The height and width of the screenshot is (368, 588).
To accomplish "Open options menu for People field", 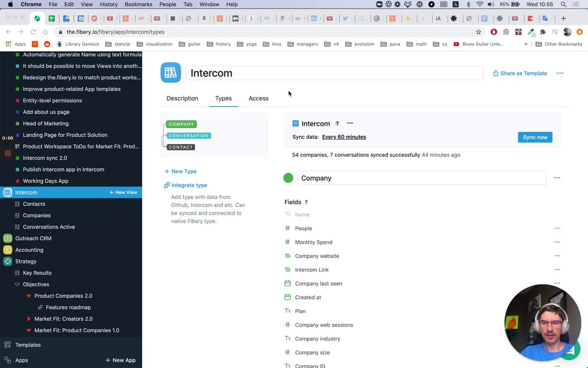I will (557, 228).
